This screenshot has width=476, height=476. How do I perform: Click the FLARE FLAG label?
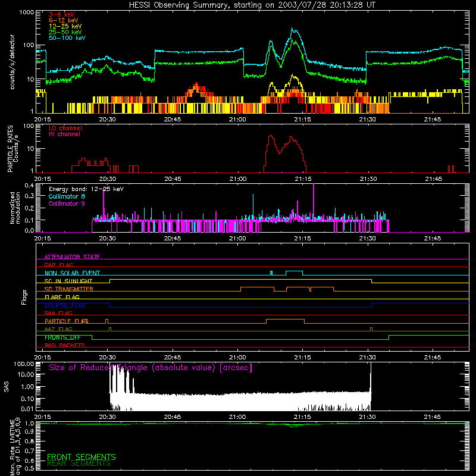pos(62,297)
